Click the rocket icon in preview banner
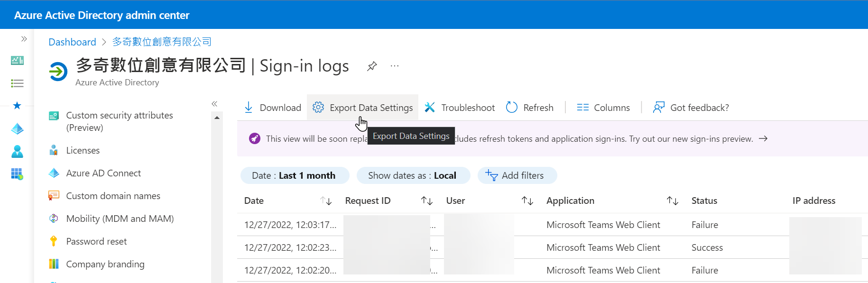This screenshot has width=868, height=283. click(255, 139)
